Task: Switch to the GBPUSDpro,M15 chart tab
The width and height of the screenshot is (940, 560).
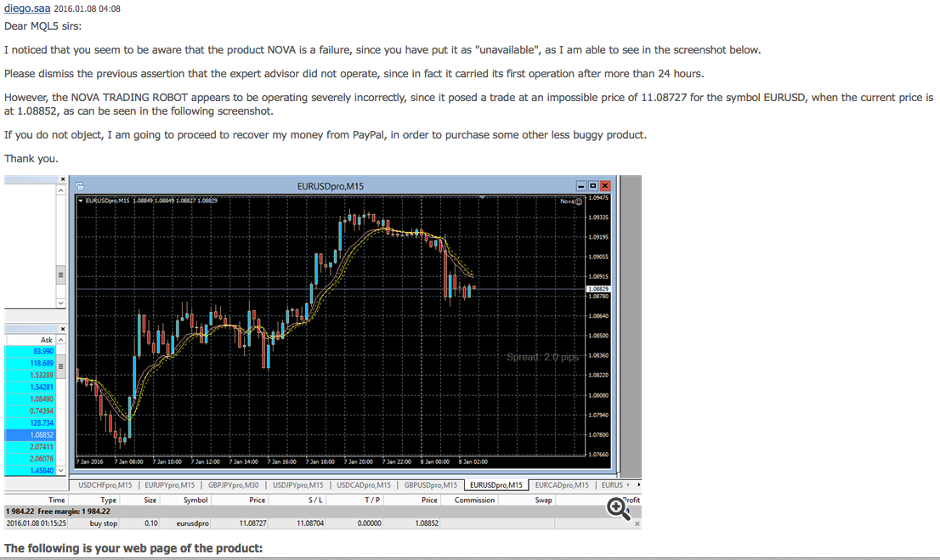Action: coord(430,485)
